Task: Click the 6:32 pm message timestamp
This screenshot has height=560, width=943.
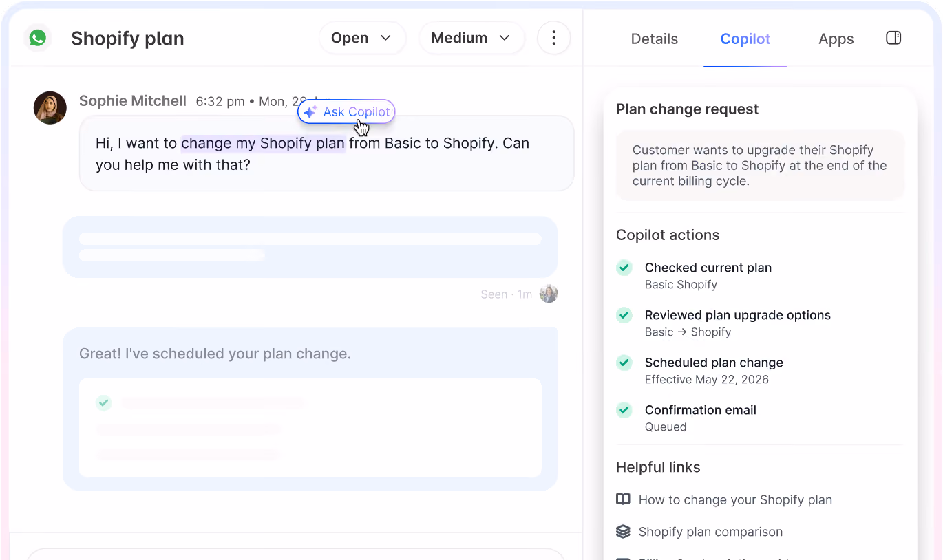Action: click(x=220, y=102)
